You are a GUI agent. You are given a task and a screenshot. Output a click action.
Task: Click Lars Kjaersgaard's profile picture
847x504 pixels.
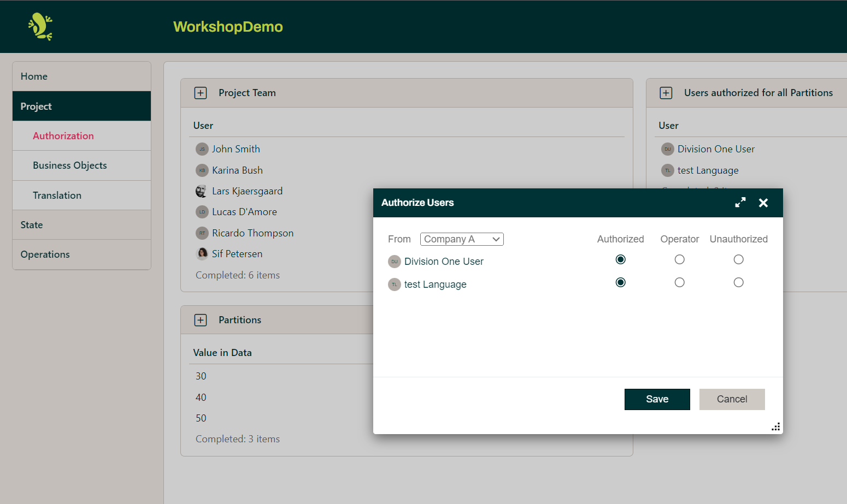click(201, 191)
